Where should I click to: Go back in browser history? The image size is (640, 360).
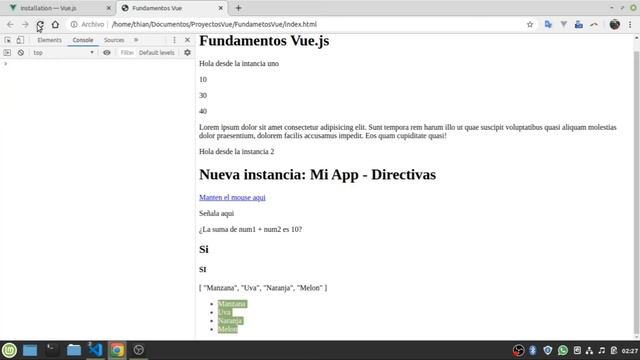pyautogui.click(x=10, y=24)
